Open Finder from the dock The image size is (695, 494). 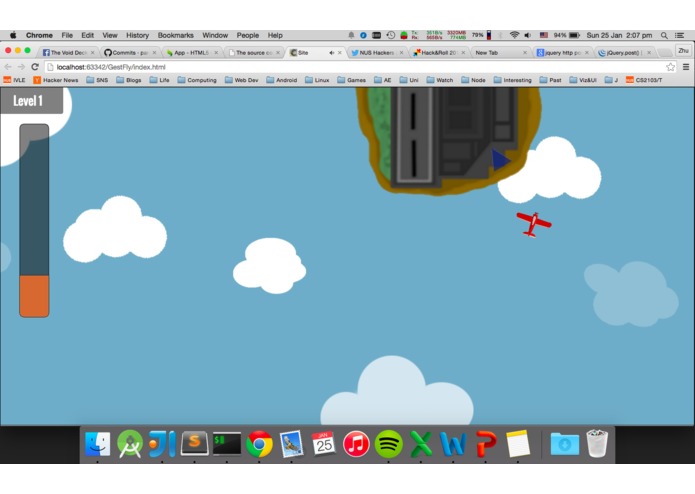coord(98,443)
